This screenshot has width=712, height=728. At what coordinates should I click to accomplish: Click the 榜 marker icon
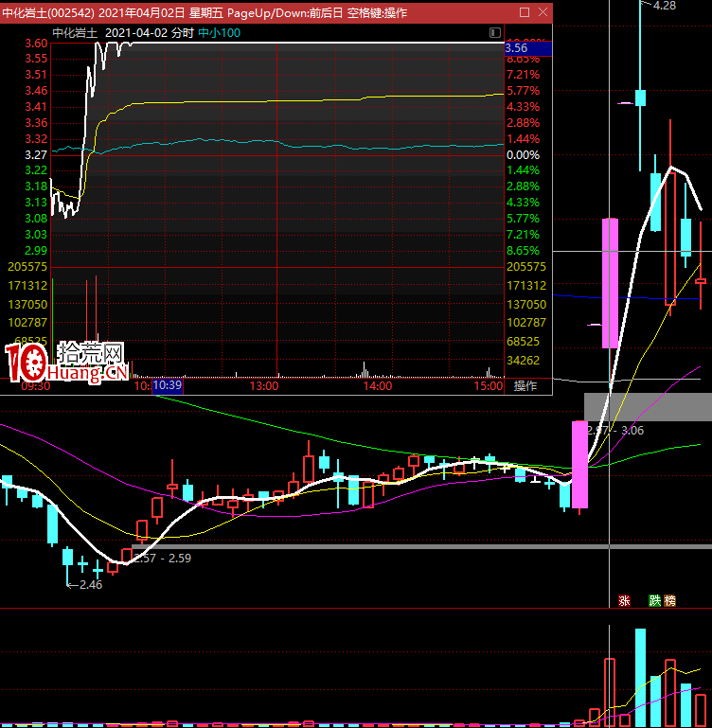669,601
